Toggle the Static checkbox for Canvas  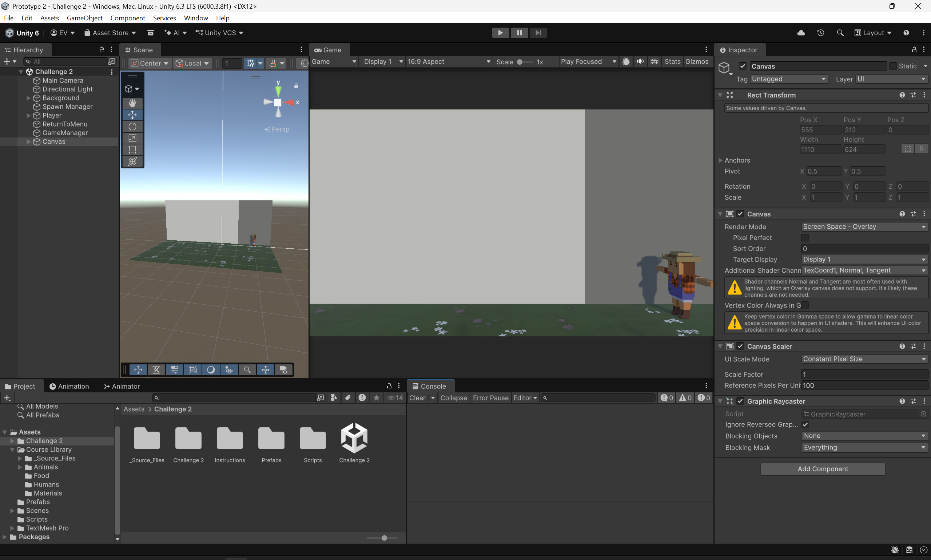click(892, 66)
